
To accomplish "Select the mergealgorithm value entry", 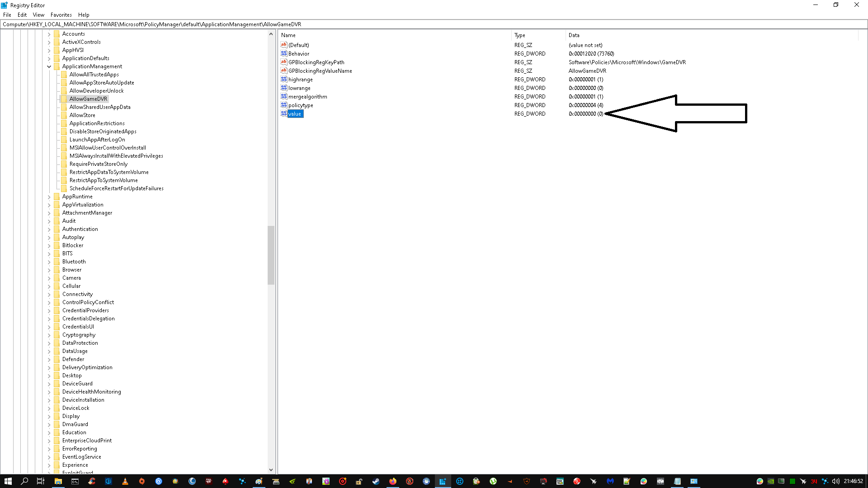I will (307, 97).
